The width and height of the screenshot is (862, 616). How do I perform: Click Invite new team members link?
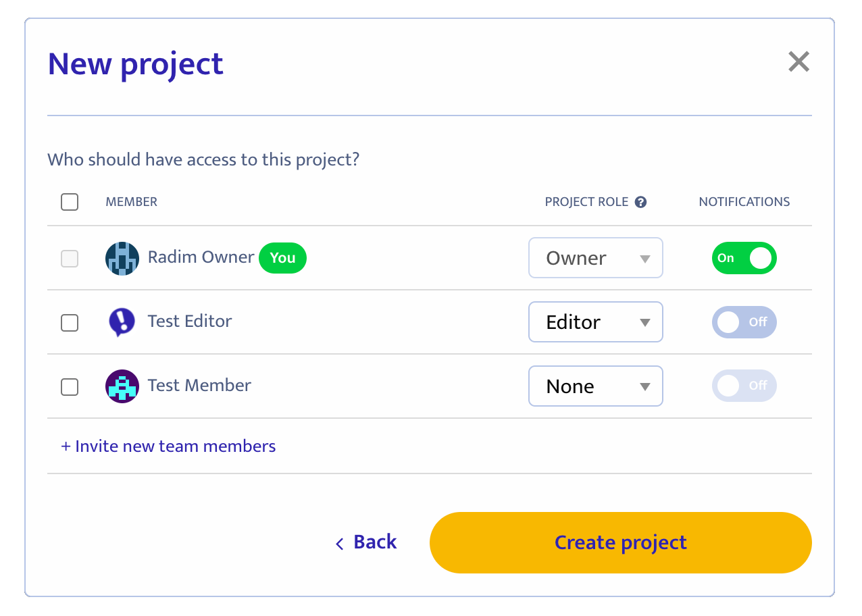click(x=168, y=446)
